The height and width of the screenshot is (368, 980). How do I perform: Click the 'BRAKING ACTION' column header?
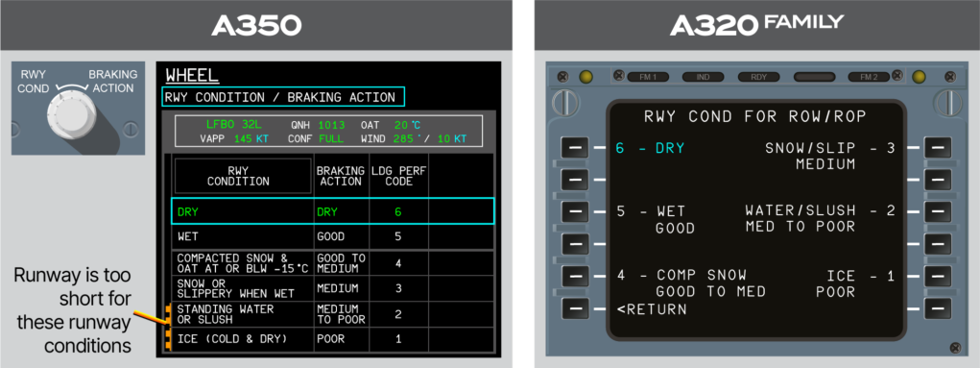tap(341, 176)
